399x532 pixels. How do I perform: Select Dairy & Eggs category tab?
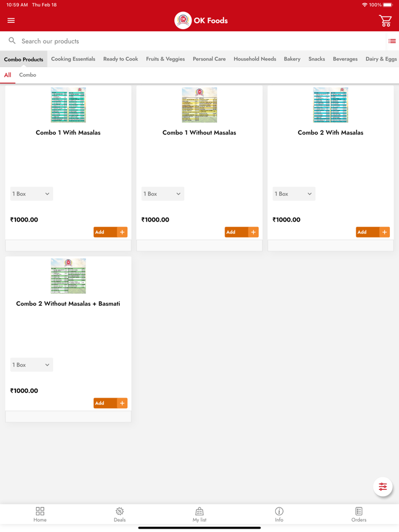pyautogui.click(x=381, y=59)
